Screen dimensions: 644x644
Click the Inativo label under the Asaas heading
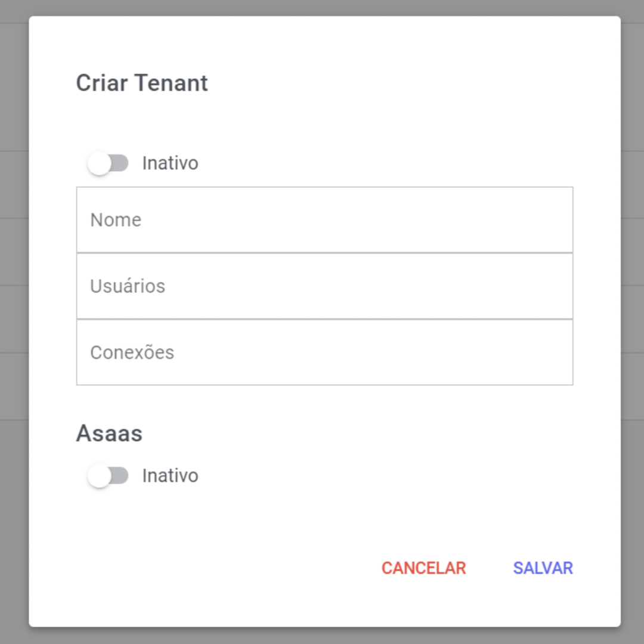[170, 476]
